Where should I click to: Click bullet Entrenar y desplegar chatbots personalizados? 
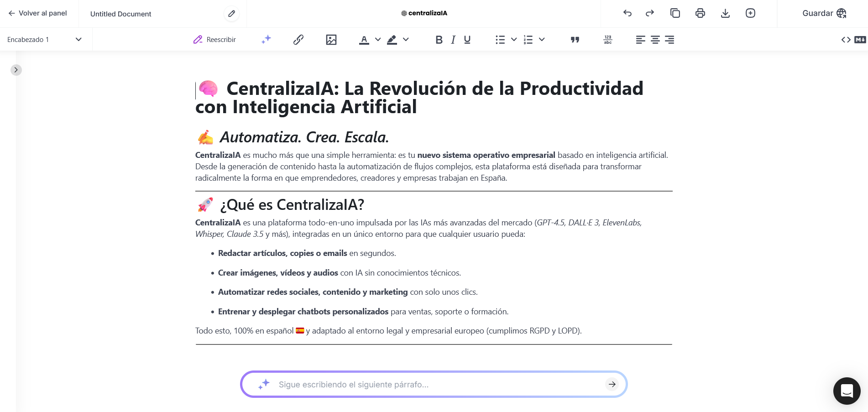click(x=363, y=312)
